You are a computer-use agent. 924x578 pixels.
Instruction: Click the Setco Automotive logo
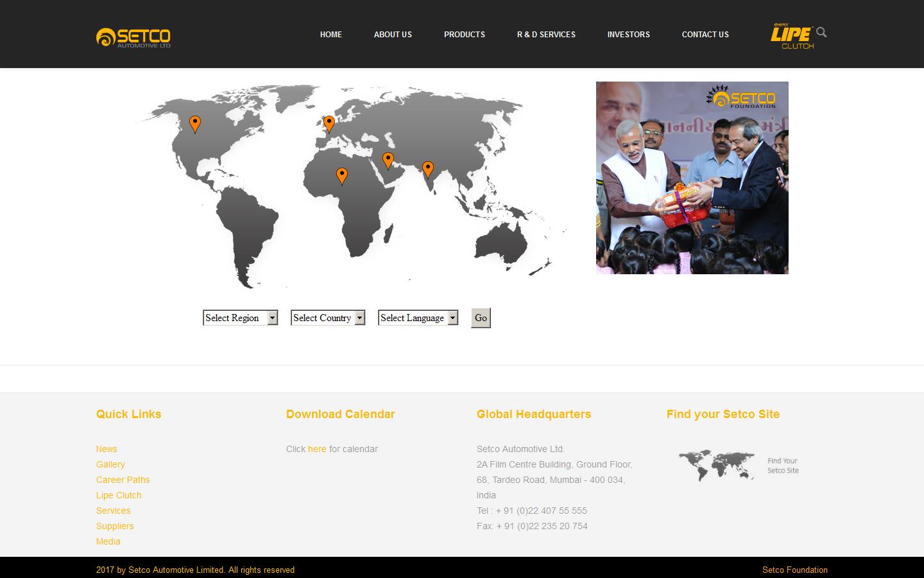click(x=133, y=37)
